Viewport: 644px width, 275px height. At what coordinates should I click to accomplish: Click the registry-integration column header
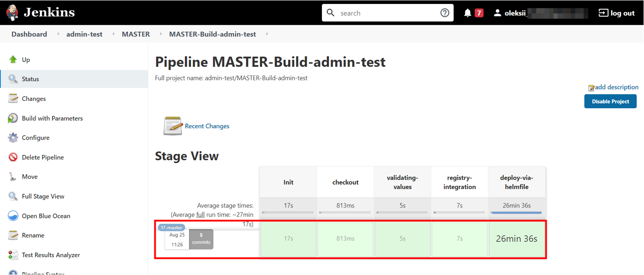pyautogui.click(x=460, y=182)
